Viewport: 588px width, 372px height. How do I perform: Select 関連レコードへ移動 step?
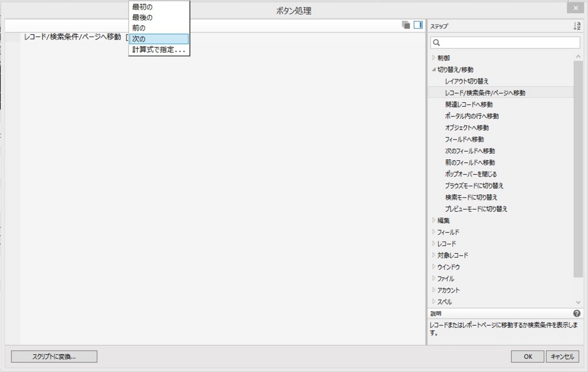point(469,104)
